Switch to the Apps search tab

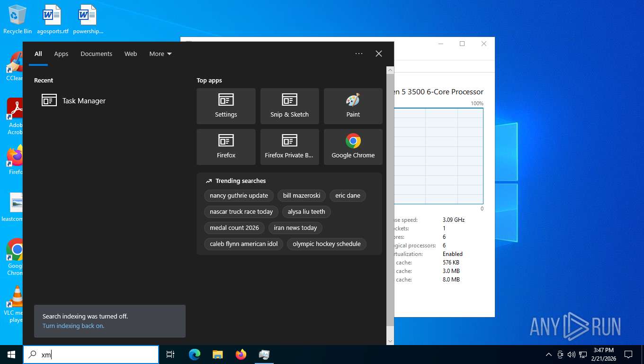(61, 54)
